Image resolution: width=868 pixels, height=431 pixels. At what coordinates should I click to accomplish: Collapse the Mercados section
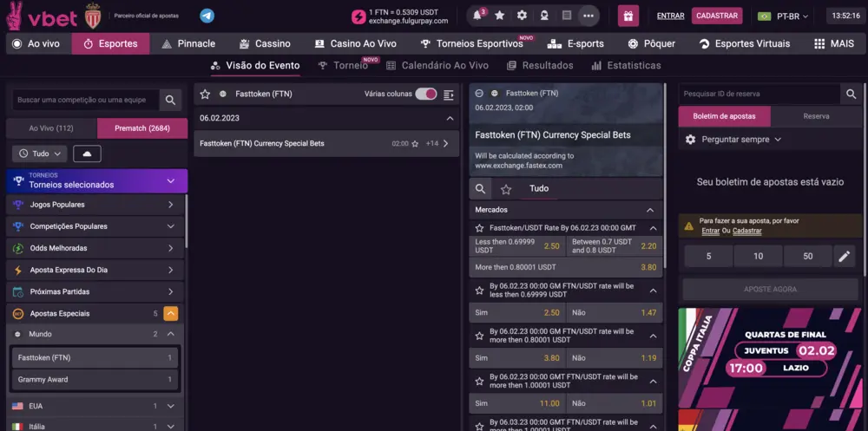650,210
